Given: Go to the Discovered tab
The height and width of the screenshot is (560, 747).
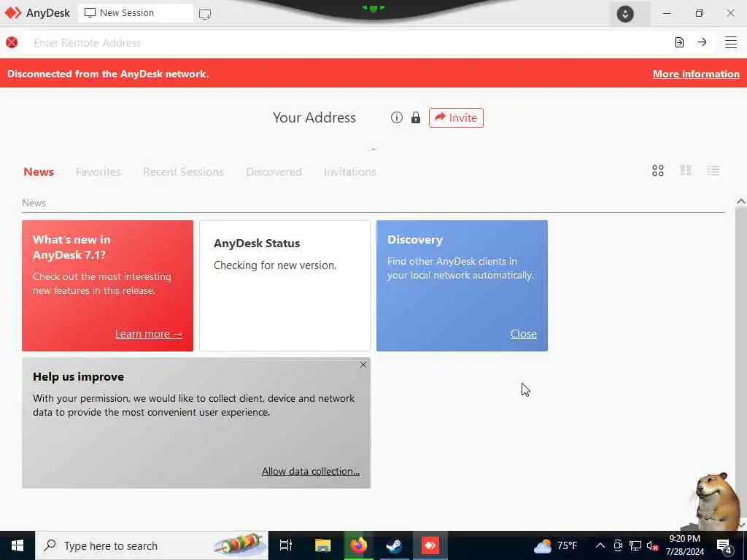Looking at the screenshot, I should click(274, 171).
